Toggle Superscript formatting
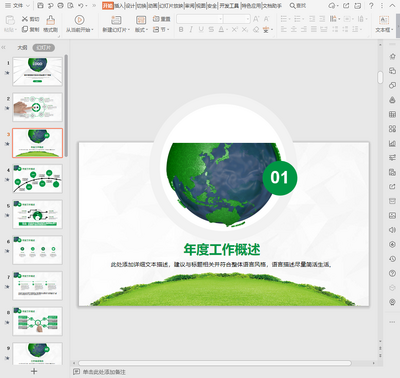400x378 pixels. coord(235,30)
